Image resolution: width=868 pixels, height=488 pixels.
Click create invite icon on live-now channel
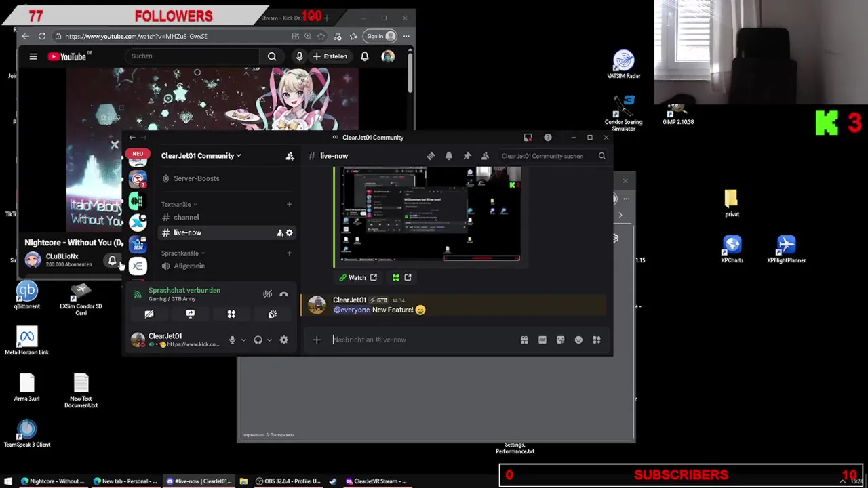click(x=279, y=232)
